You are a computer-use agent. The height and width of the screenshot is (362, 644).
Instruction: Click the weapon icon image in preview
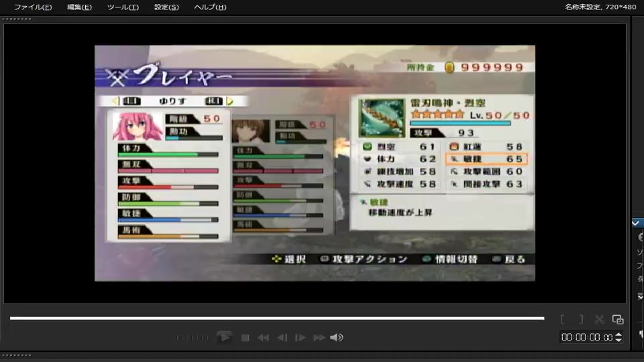pyautogui.click(x=382, y=118)
